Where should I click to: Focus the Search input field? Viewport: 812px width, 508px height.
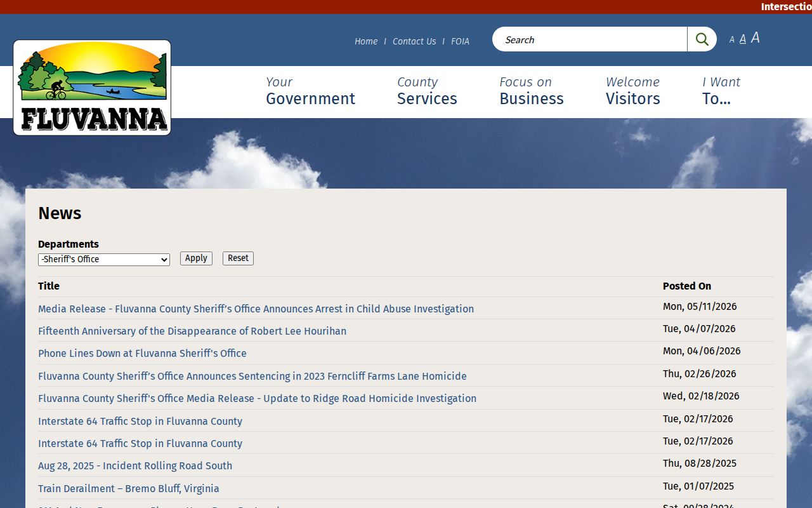coord(590,39)
